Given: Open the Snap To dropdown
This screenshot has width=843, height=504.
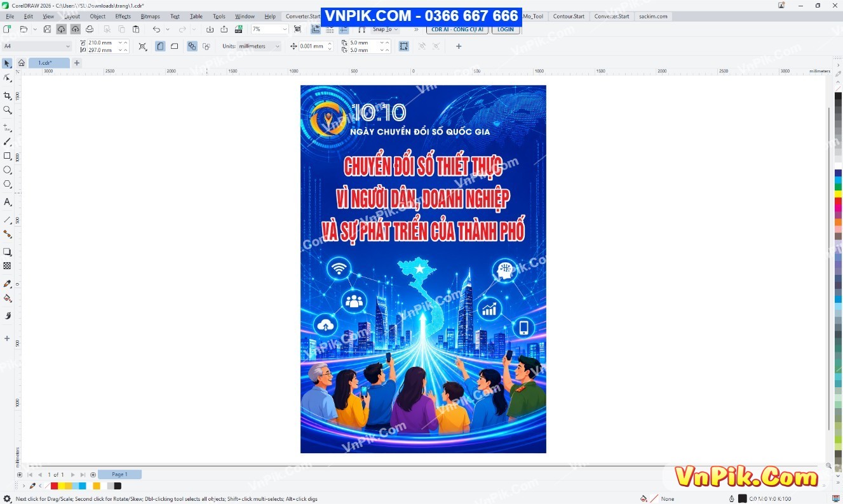Looking at the screenshot, I should point(385,29).
